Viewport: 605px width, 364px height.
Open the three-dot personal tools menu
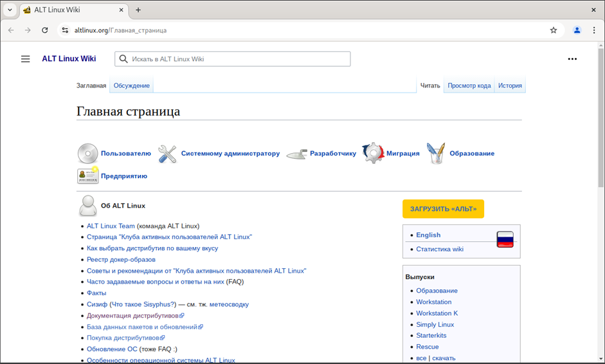(x=572, y=59)
